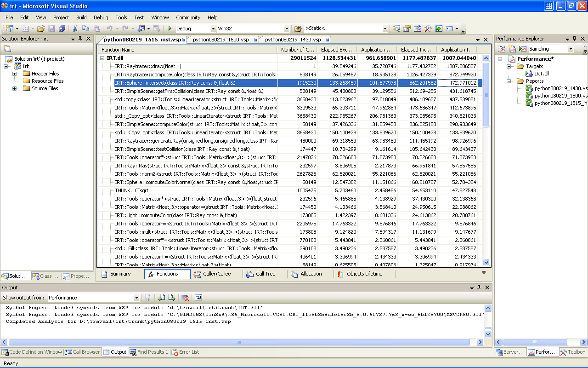
Task: Click the Find in Files icon
Action: point(298,29)
